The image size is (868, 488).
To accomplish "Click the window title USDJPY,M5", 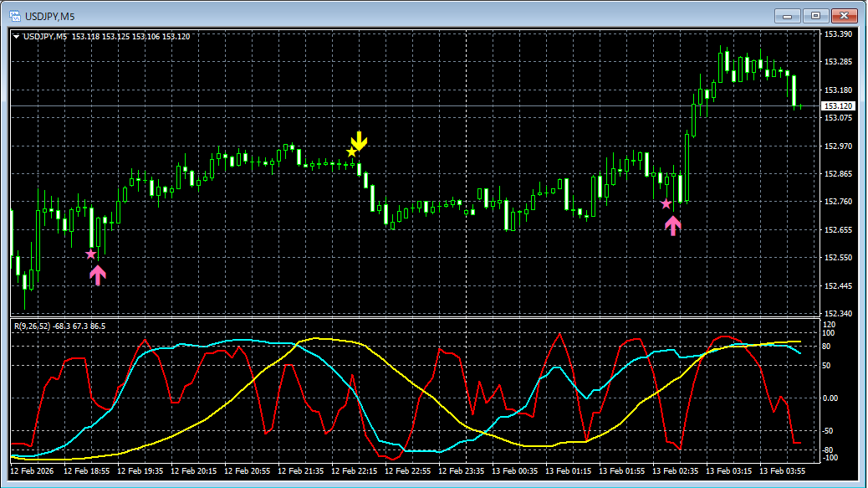I will coord(50,17).
